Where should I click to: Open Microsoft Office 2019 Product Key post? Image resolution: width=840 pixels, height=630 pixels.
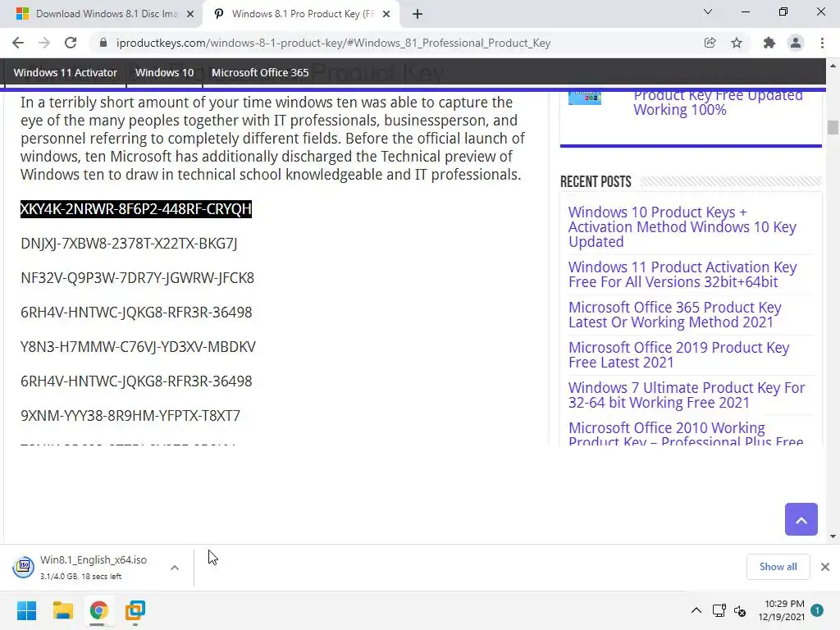click(678, 354)
